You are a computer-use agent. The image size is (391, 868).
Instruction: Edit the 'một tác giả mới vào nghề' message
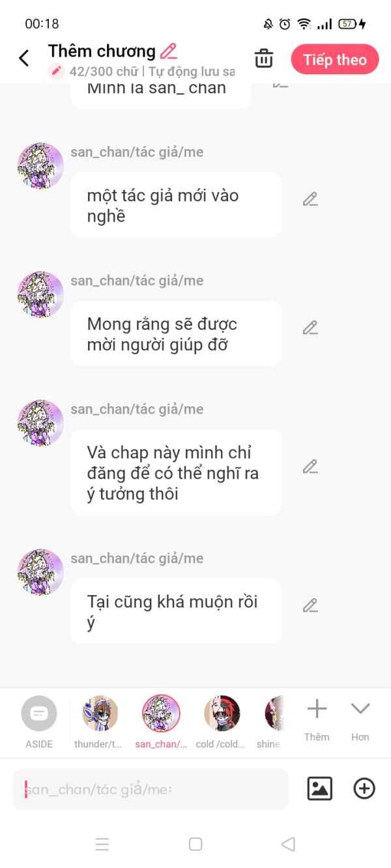[310, 199]
